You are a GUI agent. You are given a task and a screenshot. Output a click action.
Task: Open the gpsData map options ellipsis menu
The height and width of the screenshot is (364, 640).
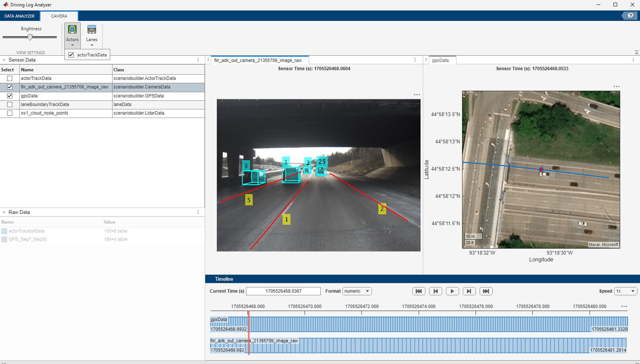click(x=617, y=86)
